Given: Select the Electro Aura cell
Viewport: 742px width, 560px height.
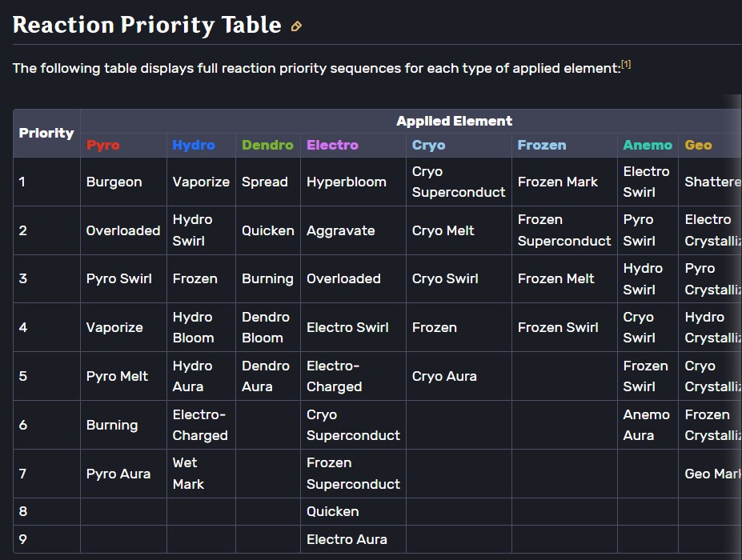Looking at the screenshot, I should click(x=347, y=539).
